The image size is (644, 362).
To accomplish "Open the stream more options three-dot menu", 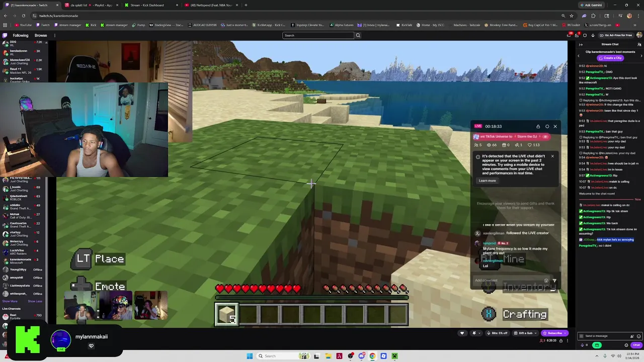I will click(x=568, y=340).
